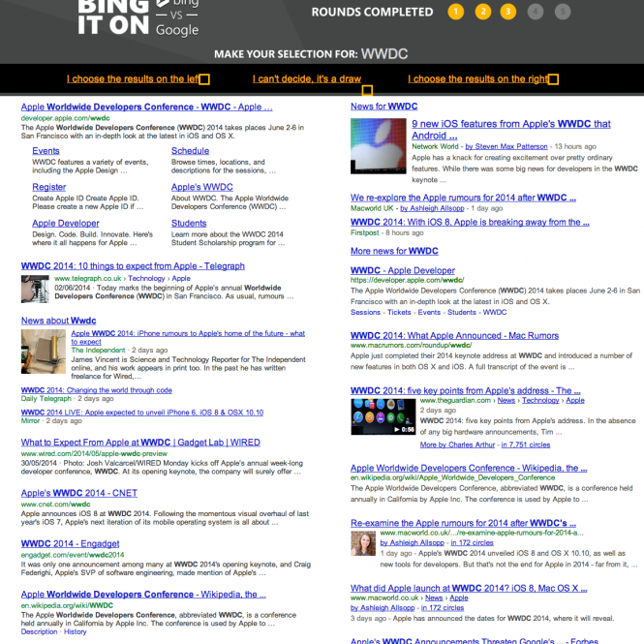Open the WIRED Gadget Lab result

click(140, 443)
